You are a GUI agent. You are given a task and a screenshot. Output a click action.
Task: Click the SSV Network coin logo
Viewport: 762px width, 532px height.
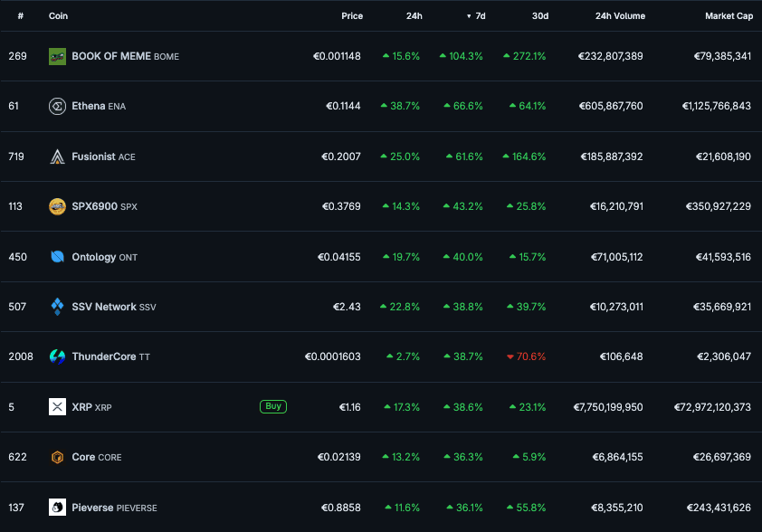57,307
